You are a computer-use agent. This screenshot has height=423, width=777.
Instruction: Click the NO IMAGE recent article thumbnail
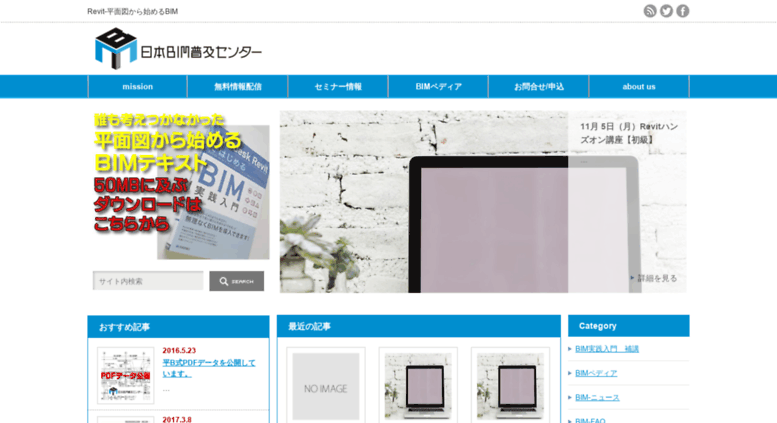tap(326, 386)
